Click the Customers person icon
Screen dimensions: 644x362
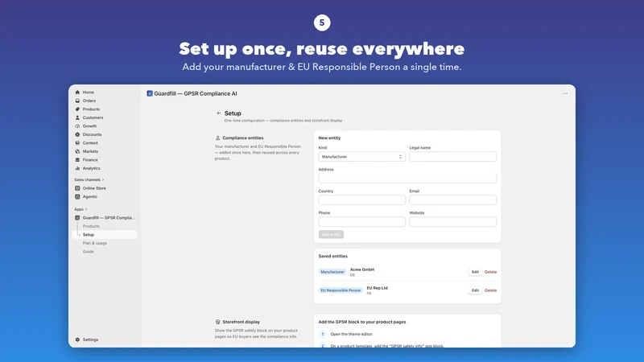[x=77, y=117]
